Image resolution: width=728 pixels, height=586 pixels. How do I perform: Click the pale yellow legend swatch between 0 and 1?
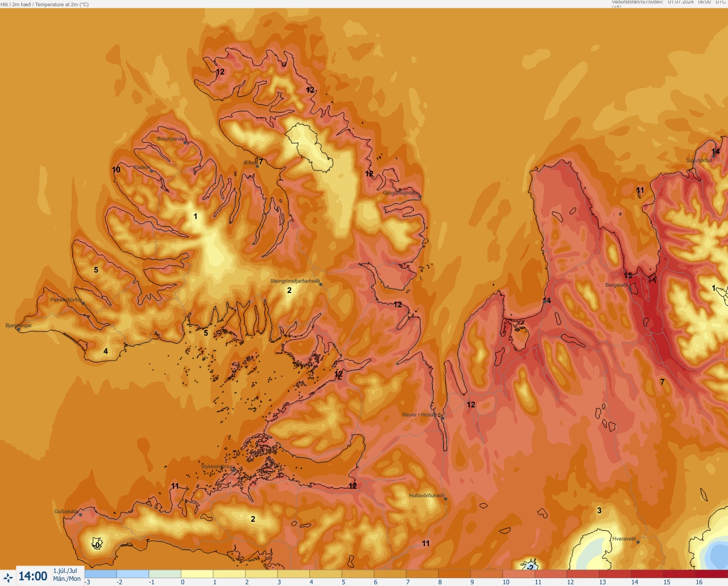point(197,574)
